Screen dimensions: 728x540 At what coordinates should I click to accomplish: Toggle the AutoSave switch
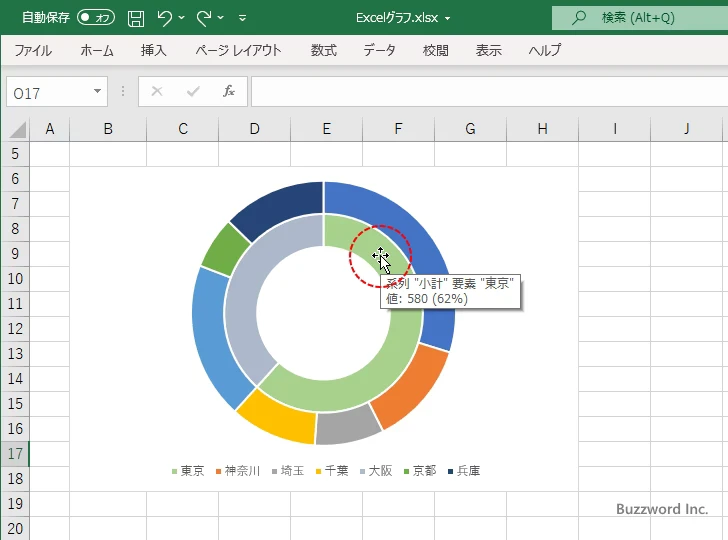(x=96, y=18)
